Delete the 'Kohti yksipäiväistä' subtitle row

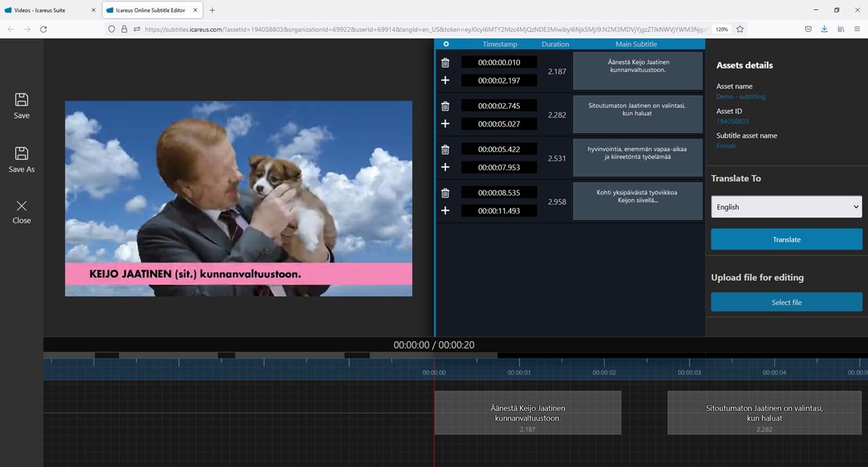tap(446, 193)
